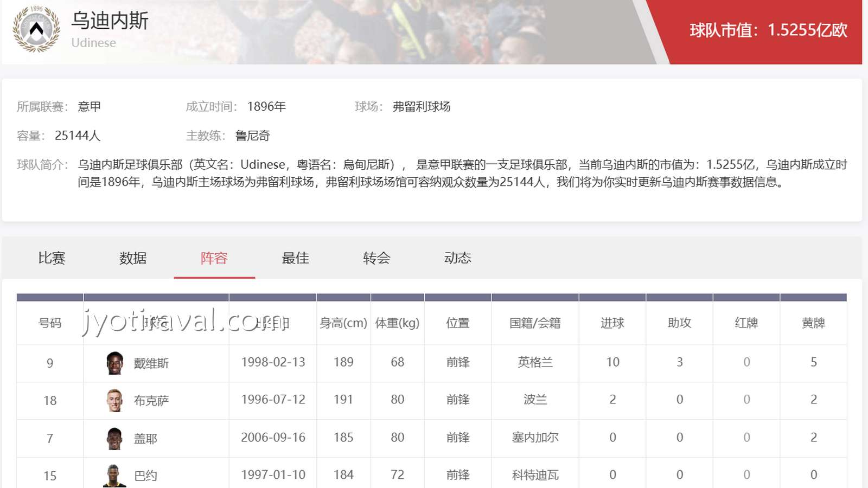Screen dimensions: 868x488
Task: Click capacity value 25144人
Action: pos(78,136)
